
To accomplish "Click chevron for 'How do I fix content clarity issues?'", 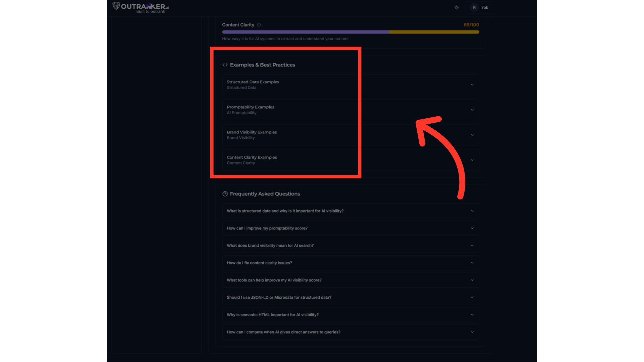I will coord(472,263).
